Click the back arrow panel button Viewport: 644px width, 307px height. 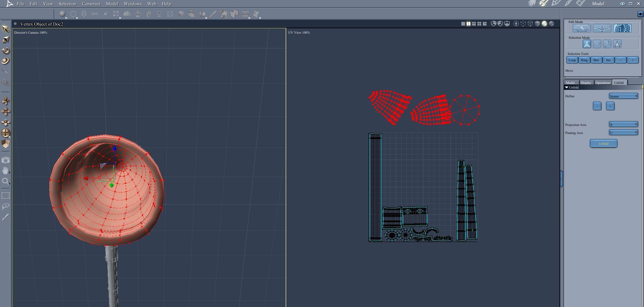point(640,14)
